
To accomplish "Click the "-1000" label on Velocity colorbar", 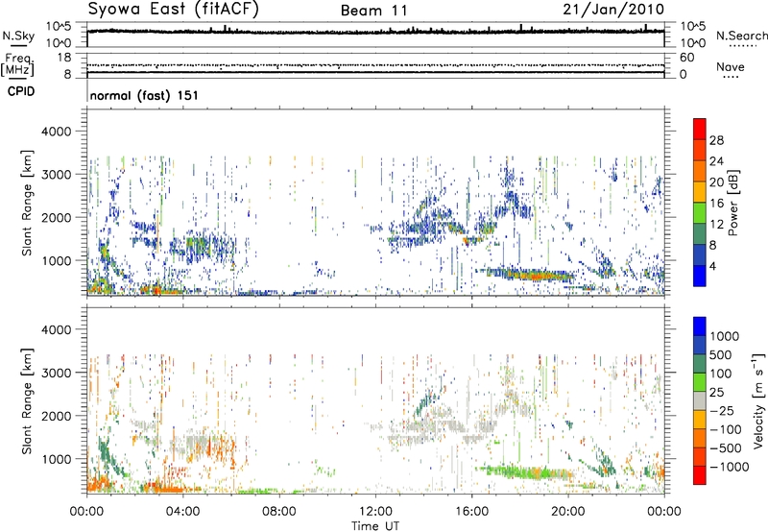I will pyautogui.click(x=730, y=467).
